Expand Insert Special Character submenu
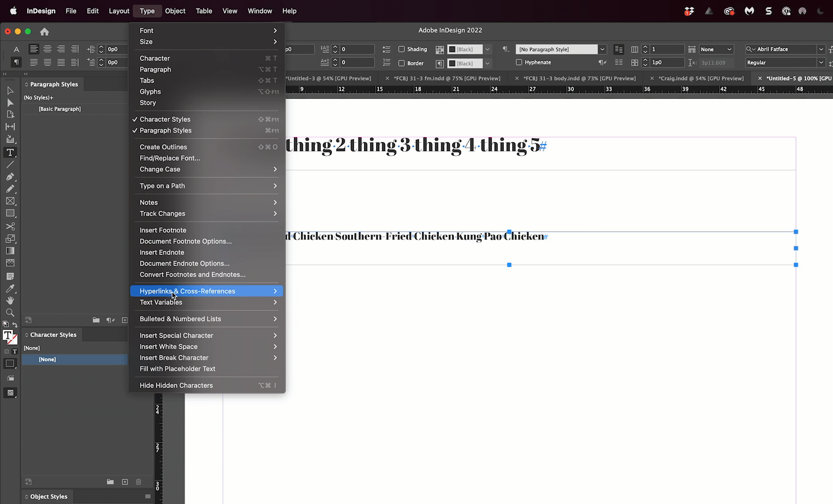The image size is (833, 504). [207, 336]
